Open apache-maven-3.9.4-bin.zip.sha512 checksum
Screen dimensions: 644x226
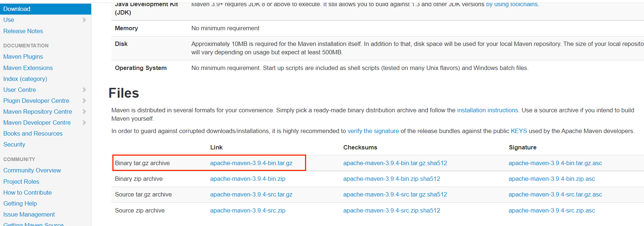(x=392, y=179)
